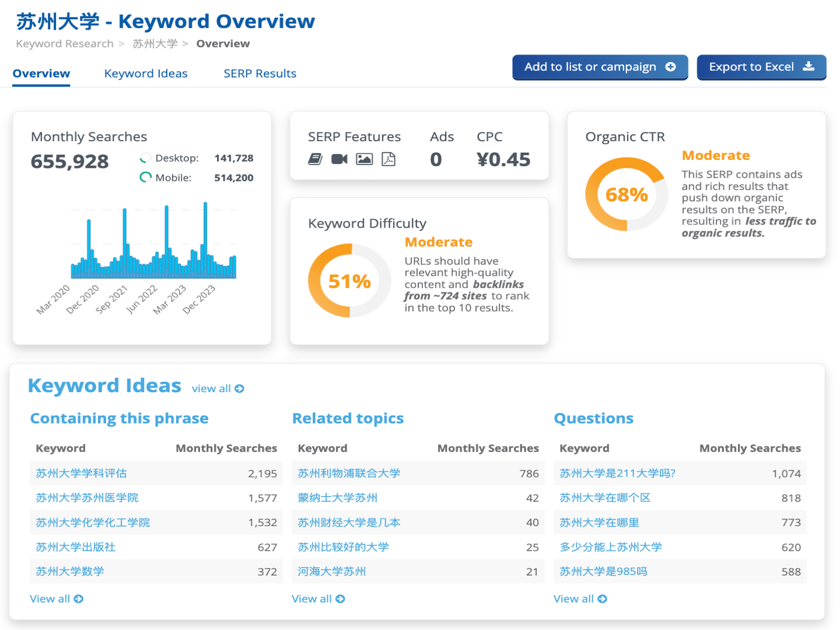The width and height of the screenshot is (840, 630).
Task: Click the 655,928 monthly searches value
Action: pyautogui.click(x=69, y=162)
